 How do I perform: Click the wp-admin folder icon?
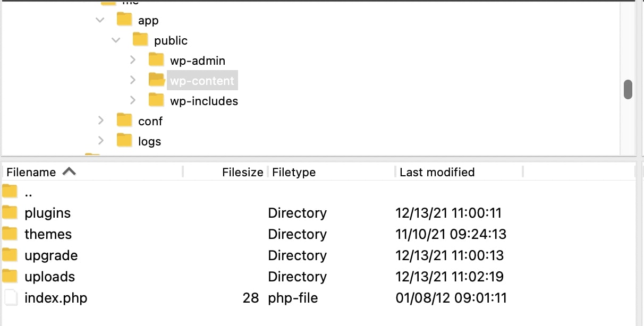click(x=156, y=60)
